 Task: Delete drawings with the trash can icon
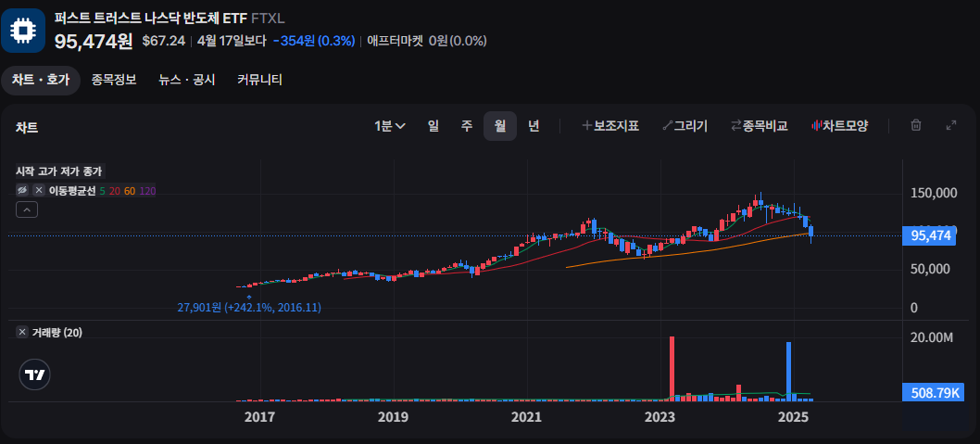click(x=916, y=125)
